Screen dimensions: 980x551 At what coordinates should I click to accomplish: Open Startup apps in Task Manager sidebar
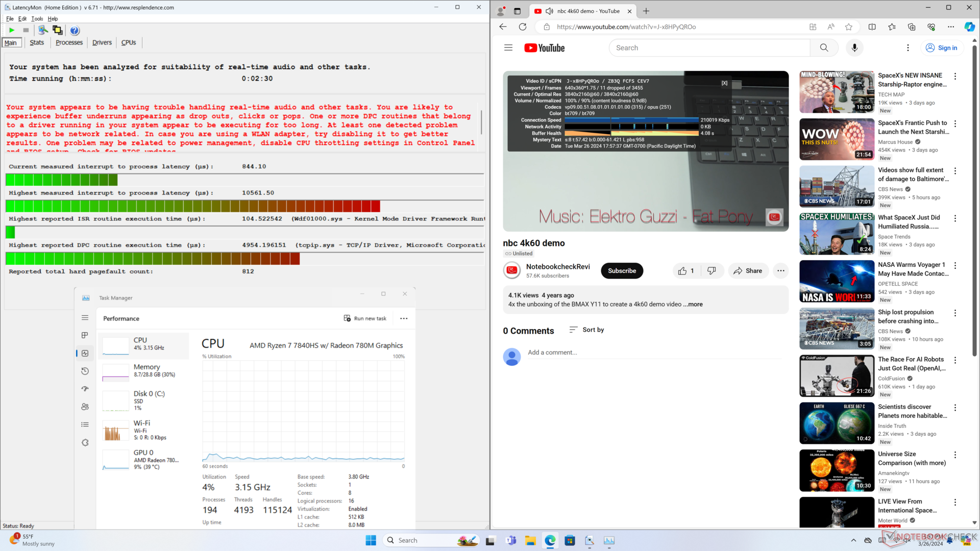coord(85,389)
